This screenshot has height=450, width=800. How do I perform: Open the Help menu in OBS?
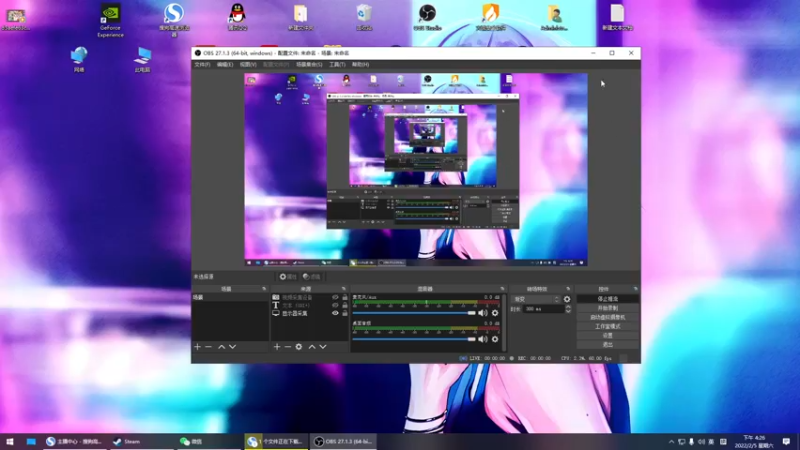[x=360, y=65]
